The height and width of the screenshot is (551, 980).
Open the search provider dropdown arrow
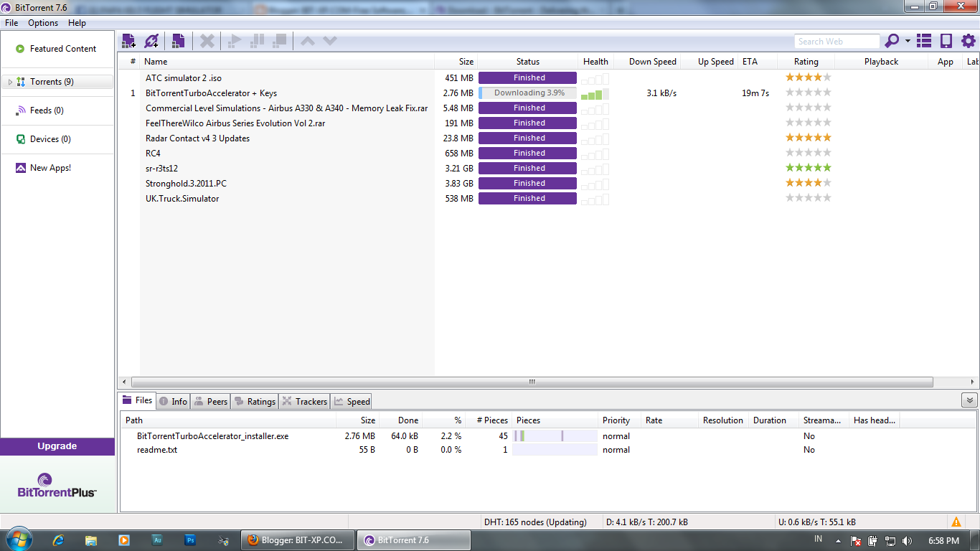click(x=908, y=41)
